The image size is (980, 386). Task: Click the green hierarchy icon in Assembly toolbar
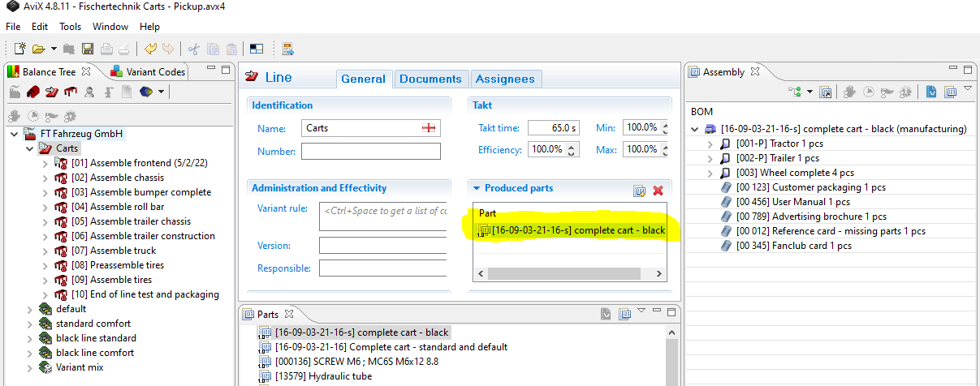coord(795,92)
